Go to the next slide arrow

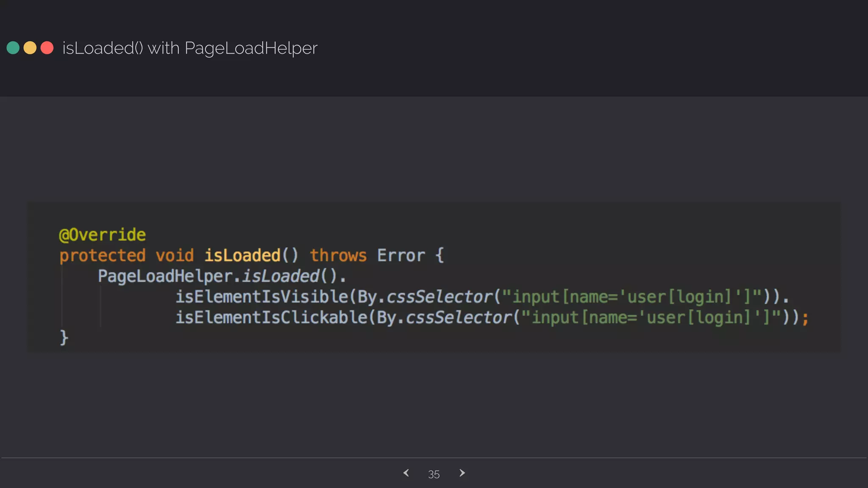462,473
